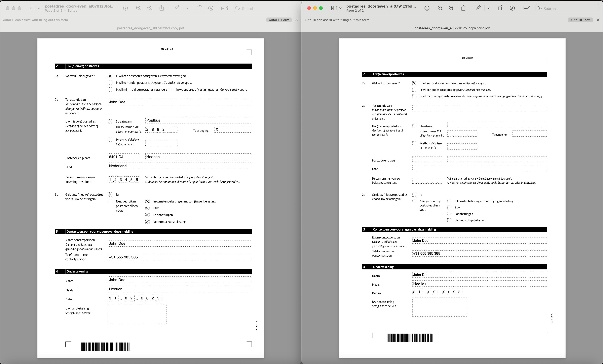Show form filling toolbar in right window
This screenshot has width=603, height=364.
pyautogui.click(x=526, y=8)
